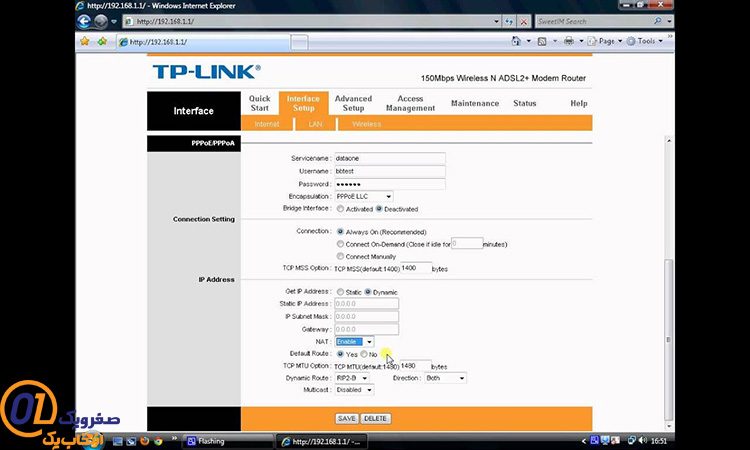
Task: Switch to Flashing taskbar window
Action: pos(228,441)
